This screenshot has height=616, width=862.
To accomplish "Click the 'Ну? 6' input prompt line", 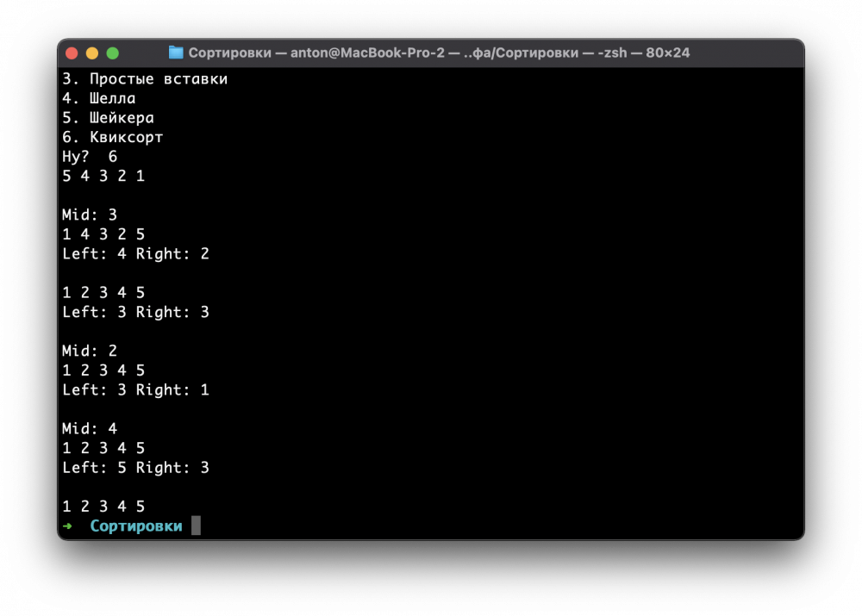I will pyautogui.click(x=90, y=157).
